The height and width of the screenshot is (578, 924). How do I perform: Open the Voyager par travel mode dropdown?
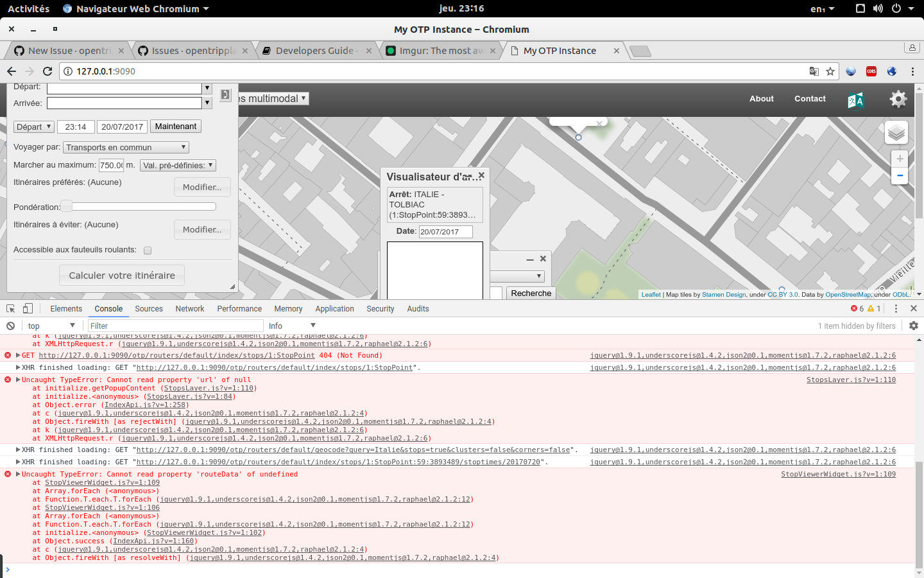(x=126, y=148)
